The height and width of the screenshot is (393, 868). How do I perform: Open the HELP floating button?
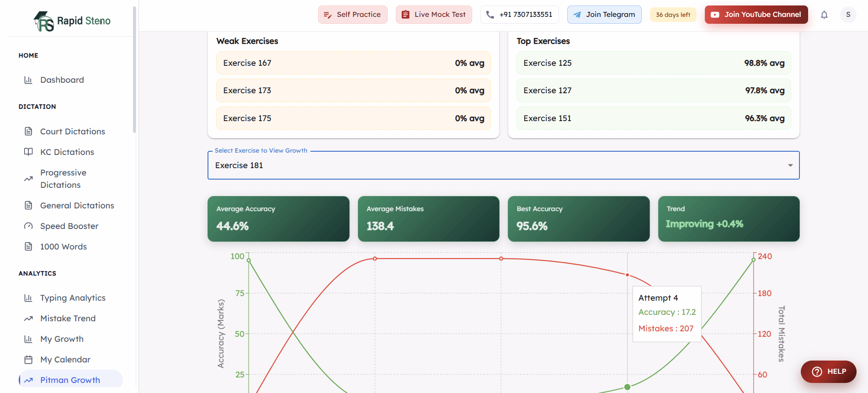(828, 372)
